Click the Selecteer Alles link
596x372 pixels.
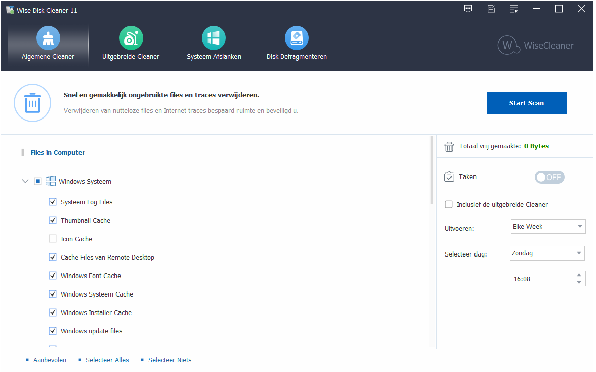point(107,359)
